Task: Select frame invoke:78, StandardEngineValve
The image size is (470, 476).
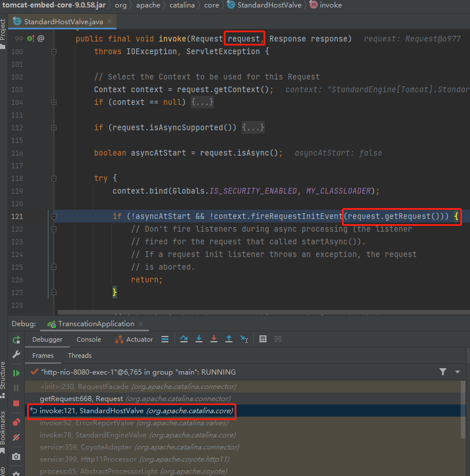Action: [242, 435]
